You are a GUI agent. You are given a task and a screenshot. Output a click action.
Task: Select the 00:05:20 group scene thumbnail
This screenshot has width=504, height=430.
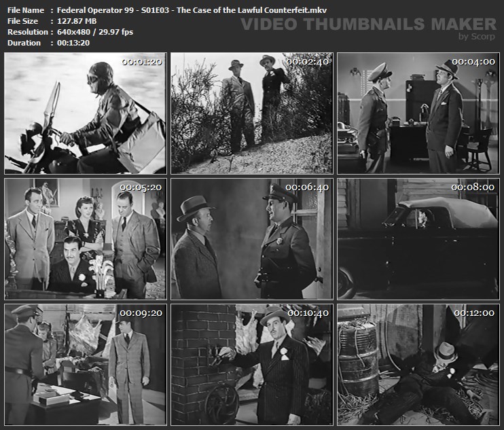pos(86,239)
